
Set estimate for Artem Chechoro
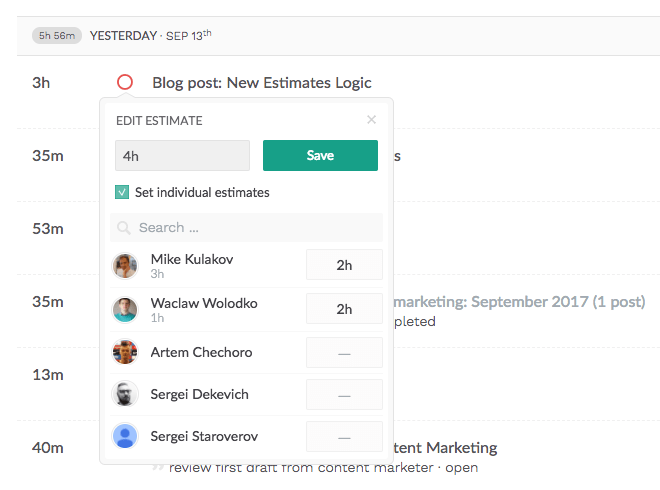(x=344, y=352)
